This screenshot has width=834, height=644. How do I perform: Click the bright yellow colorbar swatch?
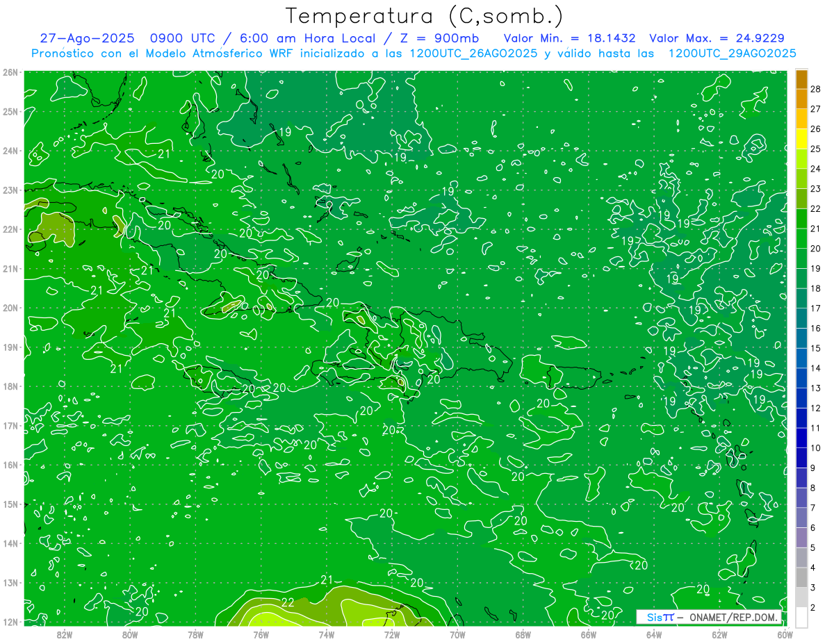coord(801,139)
